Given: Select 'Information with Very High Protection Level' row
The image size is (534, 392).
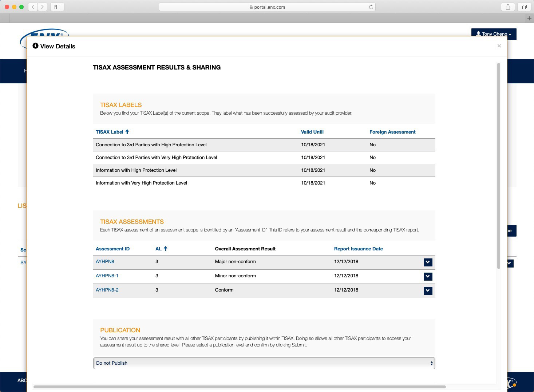Looking at the screenshot, I should pyautogui.click(x=264, y=183).
